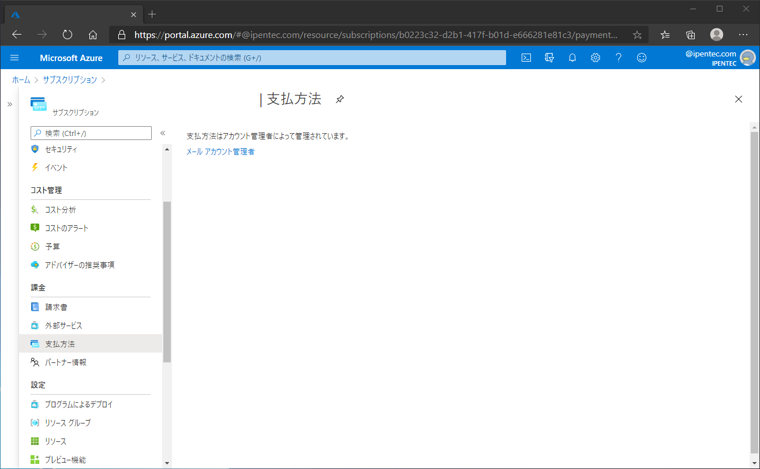The image size is (760, 469).
Task: Open the account avatar in Azure header
Action: pos(748,58)
